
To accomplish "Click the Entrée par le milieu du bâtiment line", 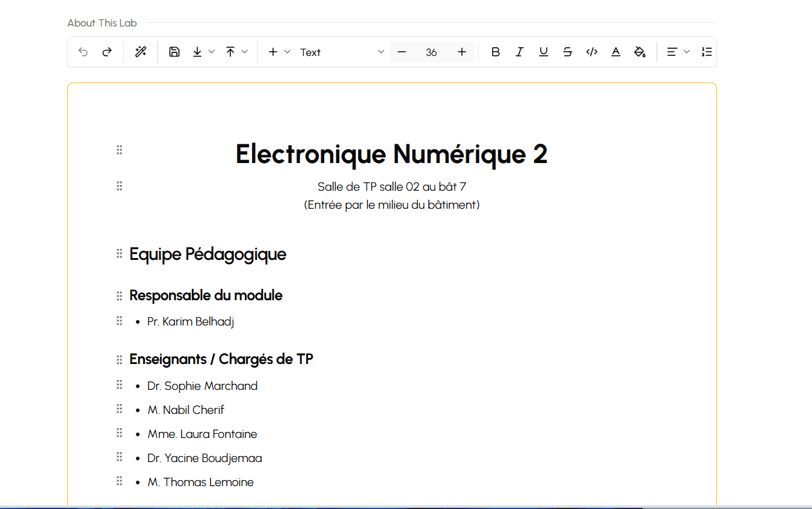I will pos(392,205).
